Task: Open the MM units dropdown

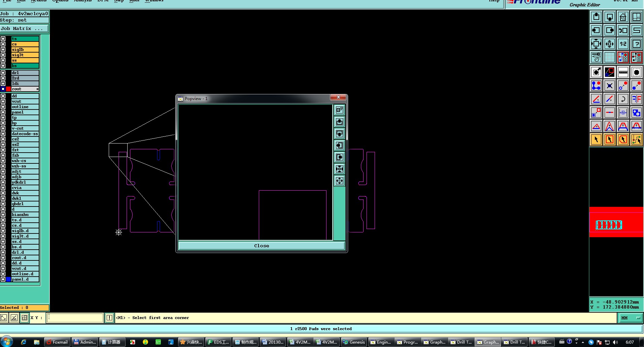Action: (x=630, y=318)
